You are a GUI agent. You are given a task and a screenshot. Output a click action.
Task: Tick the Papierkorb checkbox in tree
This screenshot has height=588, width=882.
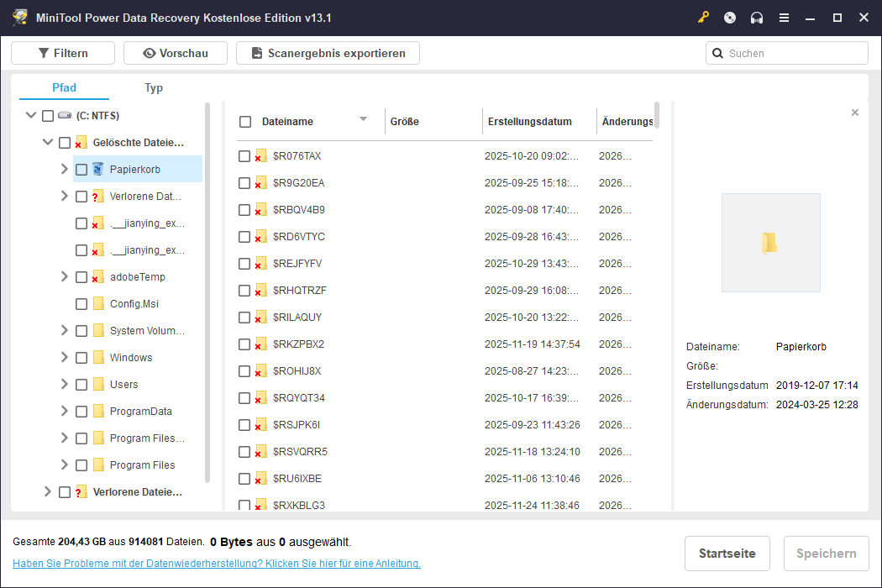tap(81, 170)
